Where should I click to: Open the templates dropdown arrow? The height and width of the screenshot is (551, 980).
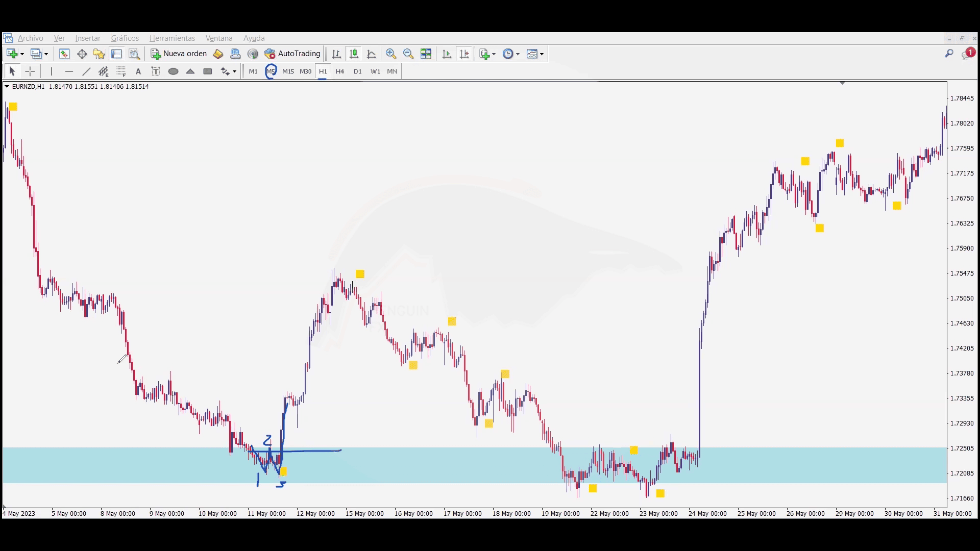(542, 54)
